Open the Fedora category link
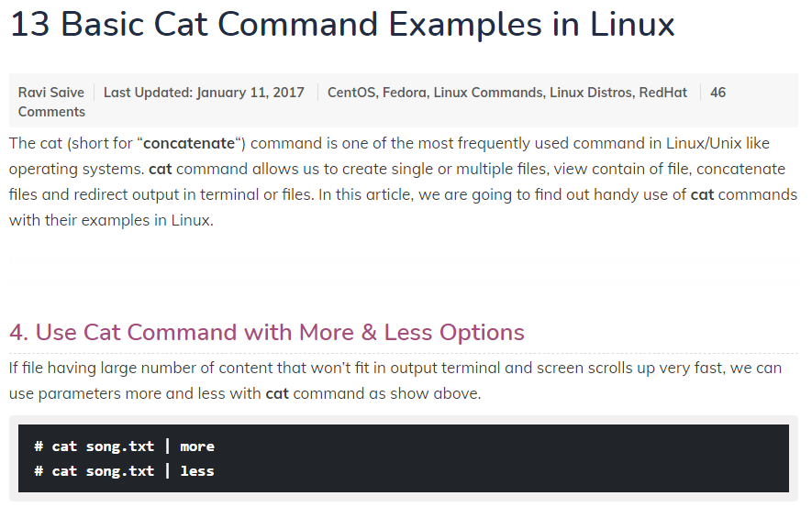The width and height of the screenshot is (812, 507). 405,93
